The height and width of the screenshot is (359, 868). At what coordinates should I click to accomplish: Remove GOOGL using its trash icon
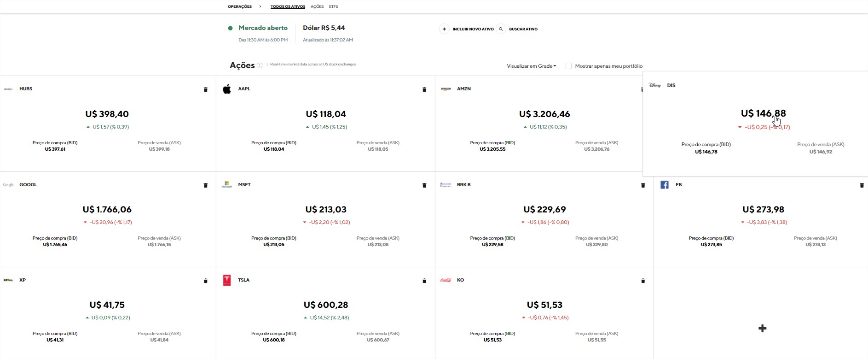click(206, 185)
